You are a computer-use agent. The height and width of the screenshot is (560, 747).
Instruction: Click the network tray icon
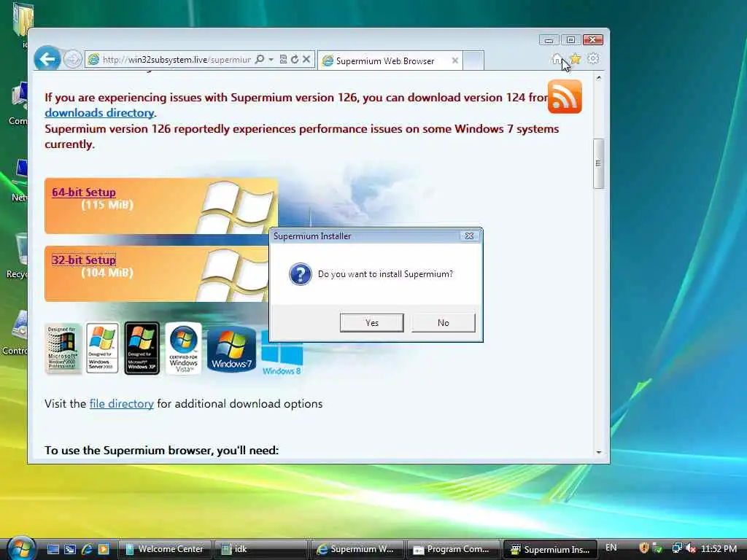point(676,548)
